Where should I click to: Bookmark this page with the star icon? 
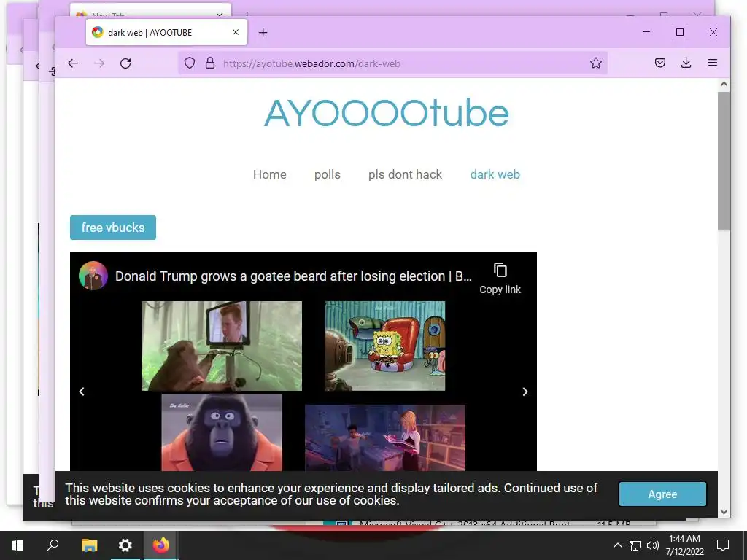(x=595, y=63)
